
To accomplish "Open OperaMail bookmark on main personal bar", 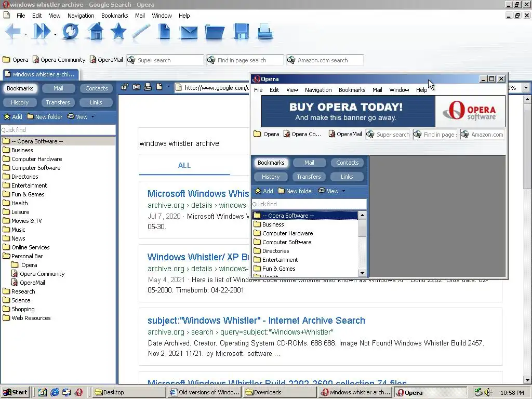I will [106, 60].
